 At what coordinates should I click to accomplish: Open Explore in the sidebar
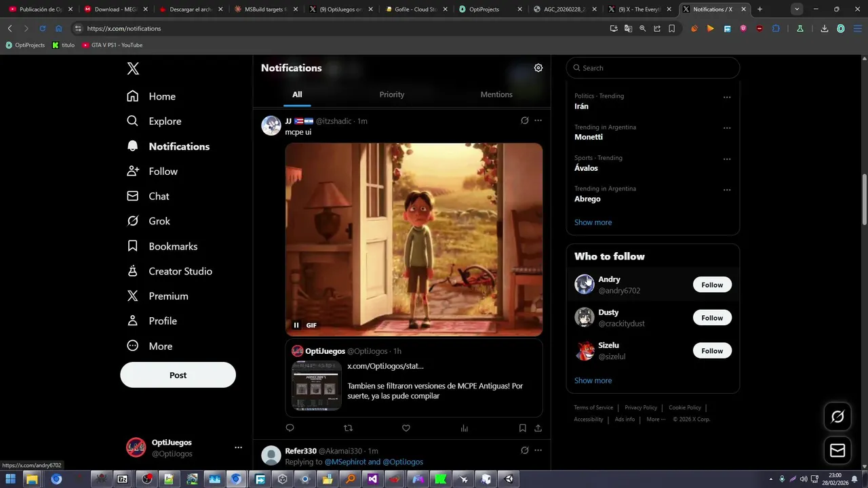(154, 121)
